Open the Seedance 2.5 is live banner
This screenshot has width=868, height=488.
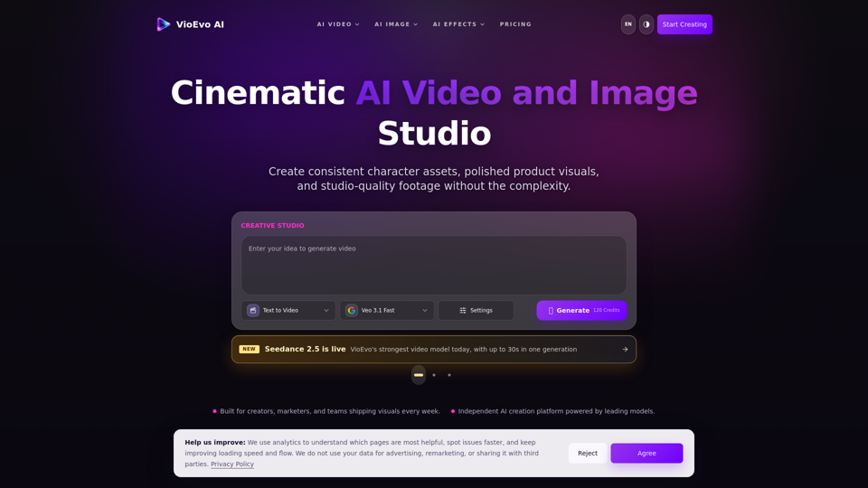[434, 349]
